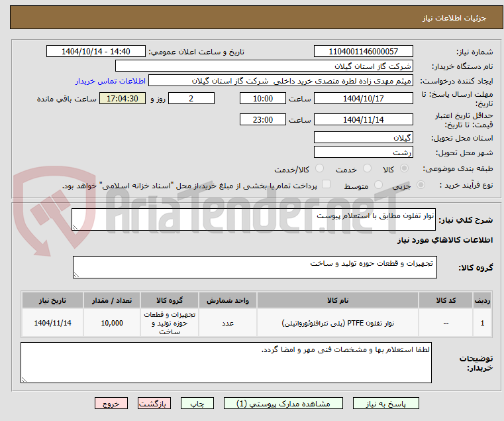Open مشاهده مدارک پیوستی (1) button
The image size is (504, 421).
(283, 403)
